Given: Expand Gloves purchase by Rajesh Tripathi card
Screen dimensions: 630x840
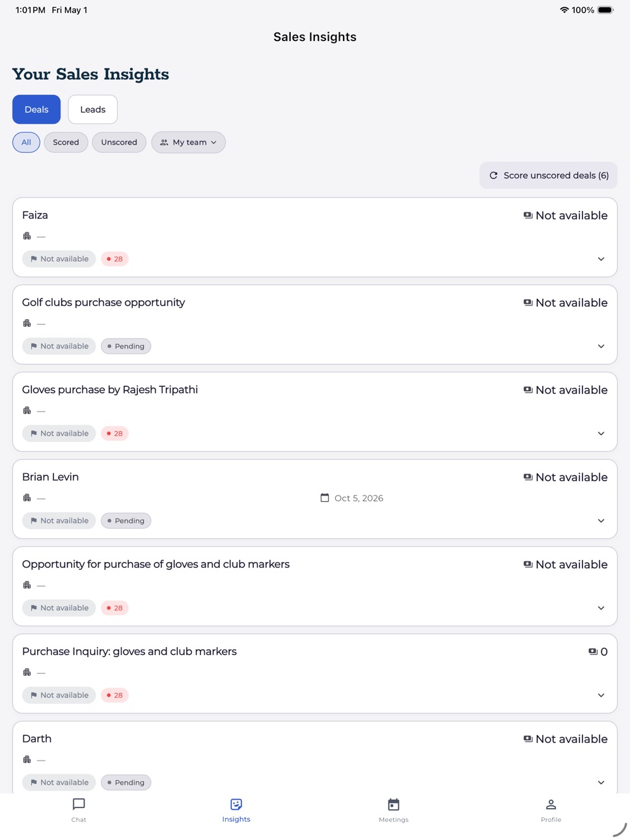Looking at the screenshot, I should point(601,434).
